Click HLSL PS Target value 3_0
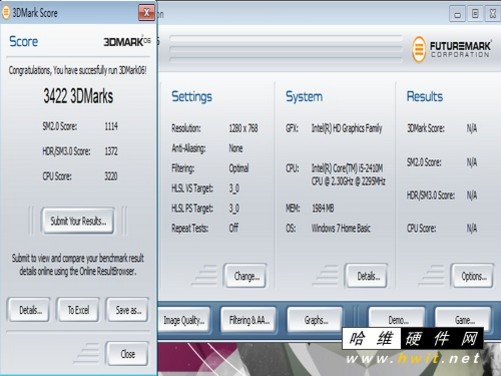The image size is (501, 376). (234, 209)
